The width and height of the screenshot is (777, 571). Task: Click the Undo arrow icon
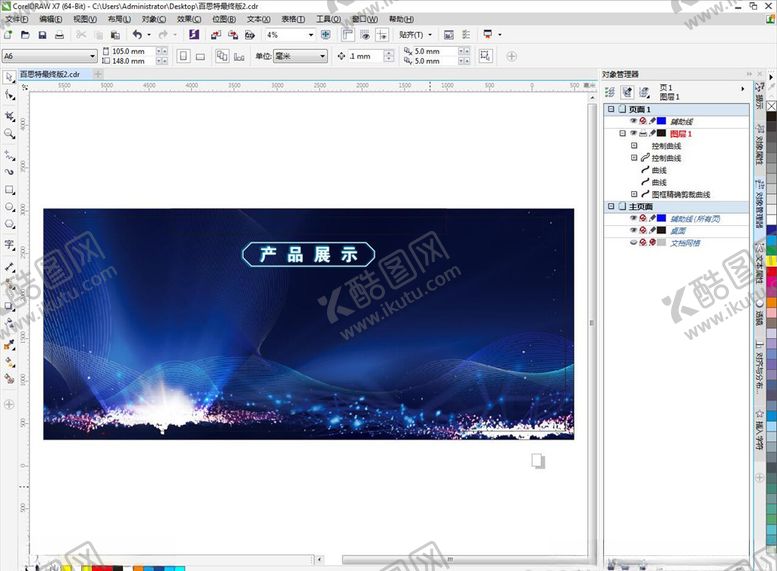click(x=137, y=34)
